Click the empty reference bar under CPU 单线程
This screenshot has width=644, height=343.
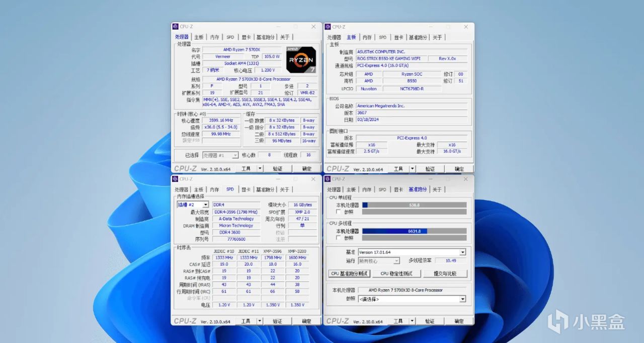point(414,212)
